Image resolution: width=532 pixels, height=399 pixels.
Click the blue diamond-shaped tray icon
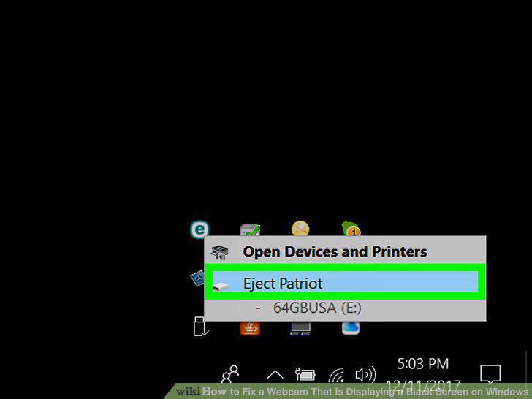pyautogui.click(x=197, y=278)
